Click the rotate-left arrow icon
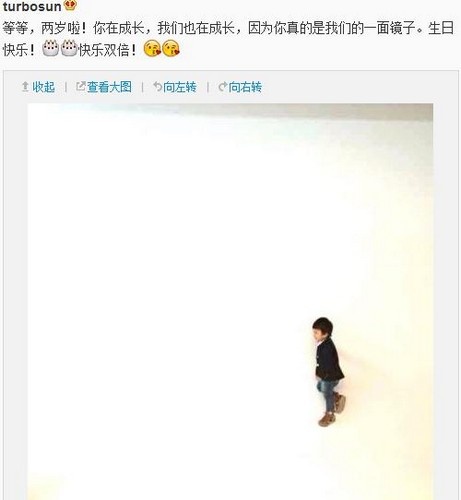The height and width of the screenshot is (500, 461). (x=157, y=87)
